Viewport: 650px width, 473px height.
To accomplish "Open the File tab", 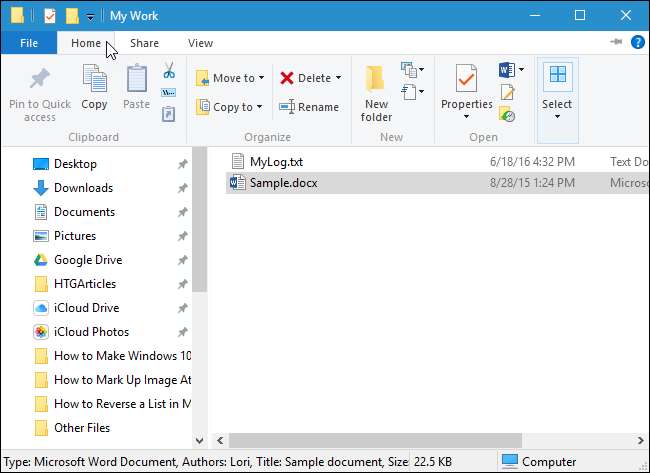I will coord(29,43).
